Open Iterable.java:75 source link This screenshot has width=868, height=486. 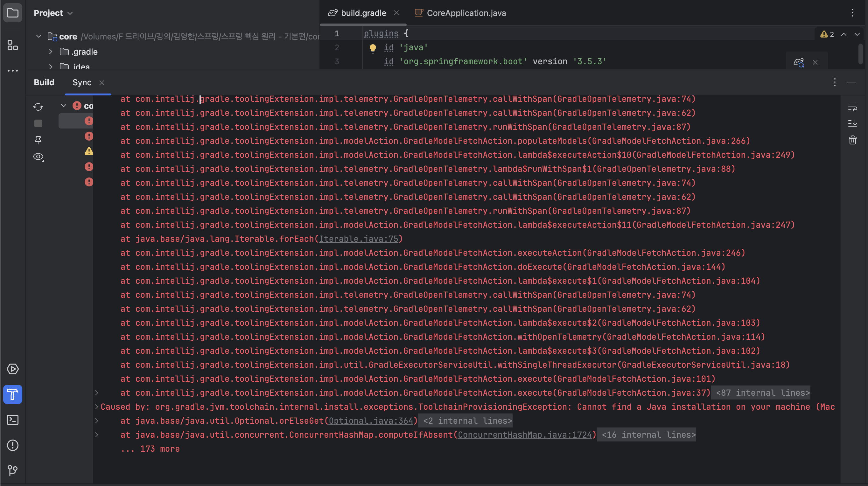pos(359,239)
